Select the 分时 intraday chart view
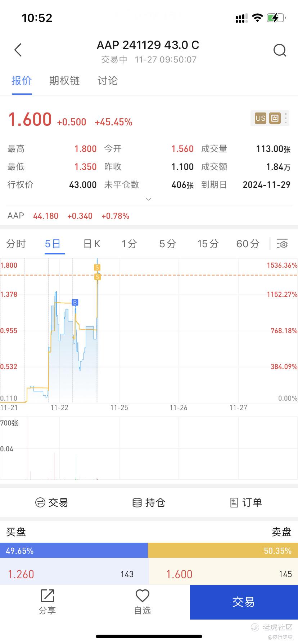 coord(16,244)
